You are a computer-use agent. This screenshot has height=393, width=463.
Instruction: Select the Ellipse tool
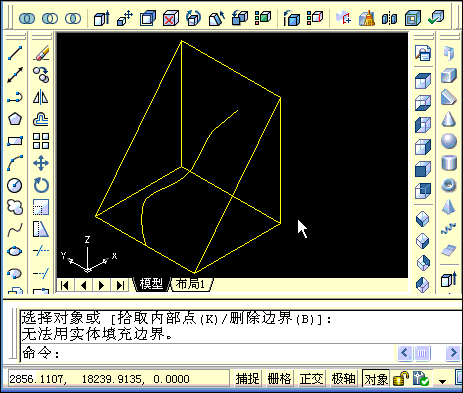15,251
